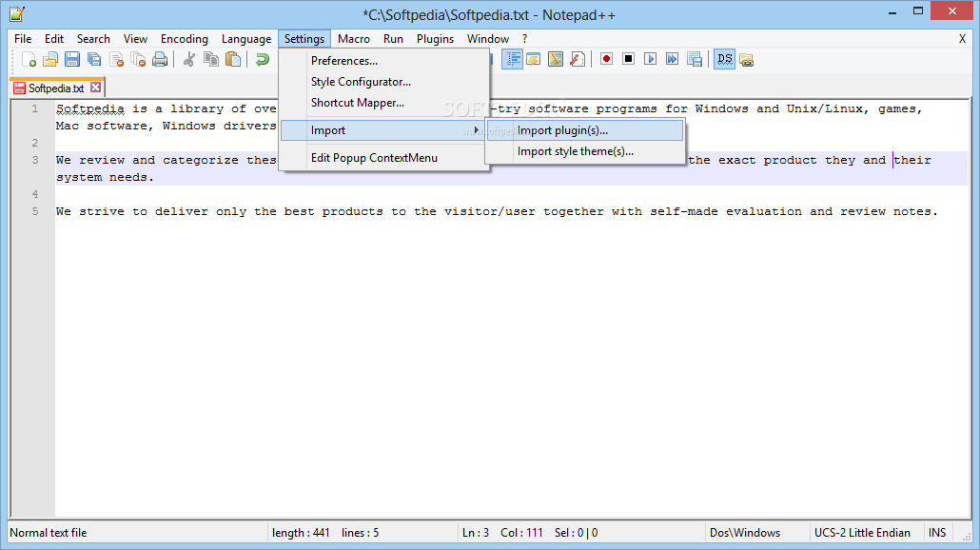Click the Notepad++ title bar app icon
Viewport: 980px width, 550px height.
[x=17, y=13]
